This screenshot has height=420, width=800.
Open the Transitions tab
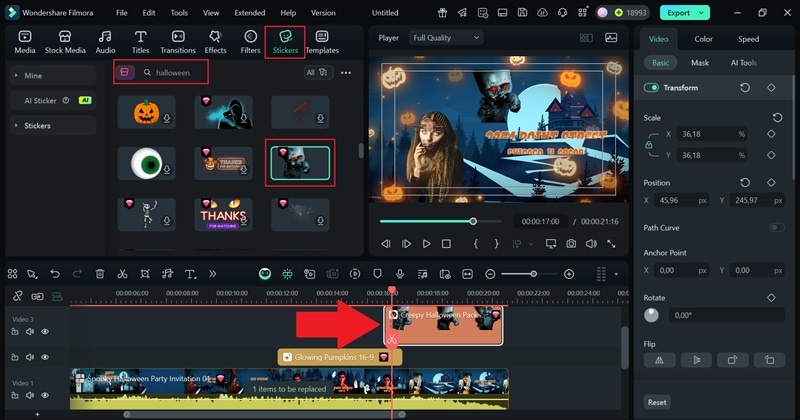pyautogui.click(x=178, y=42)
